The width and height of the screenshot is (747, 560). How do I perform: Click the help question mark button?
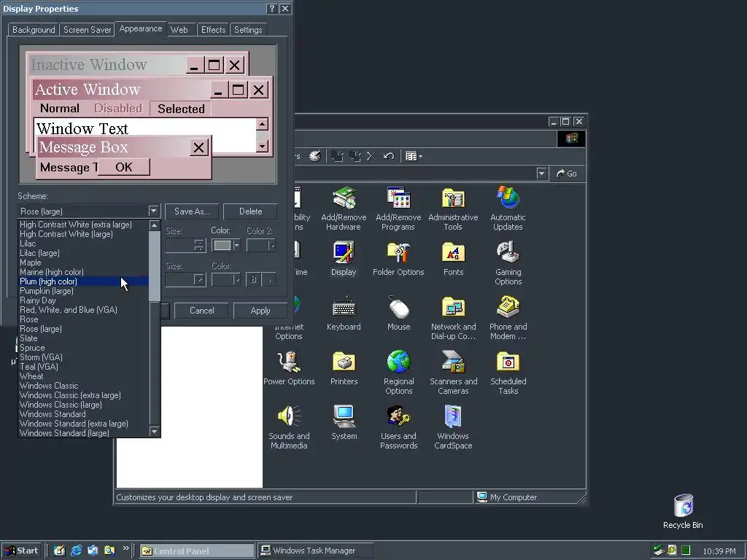pyautogui.click(x=271, y=9)
